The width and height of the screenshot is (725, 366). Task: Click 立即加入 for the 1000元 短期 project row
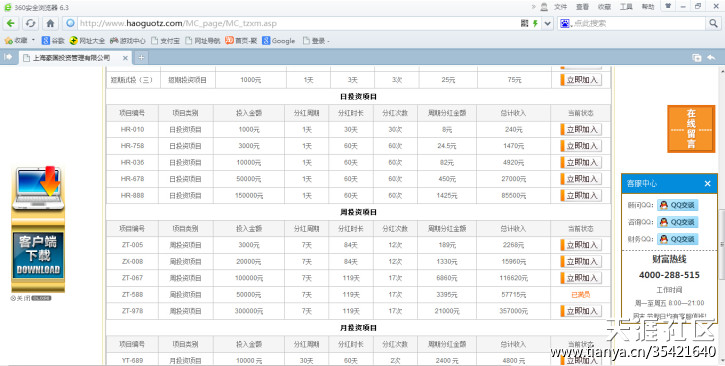581,79
